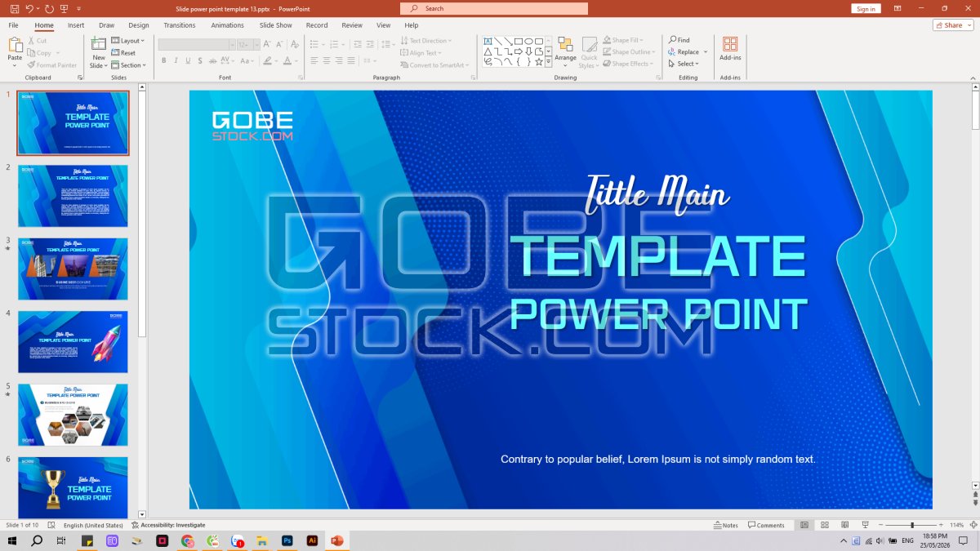Select the triangle shape in gallery
Viewport: 980px width, 551px height.
pyautogui.click(x=488, y=51)
